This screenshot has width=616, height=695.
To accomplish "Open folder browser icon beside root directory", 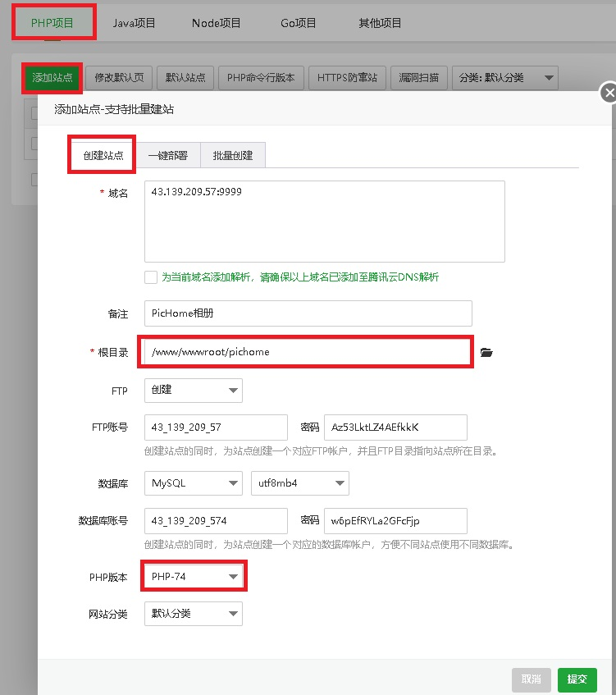I will tap(486, 352).
